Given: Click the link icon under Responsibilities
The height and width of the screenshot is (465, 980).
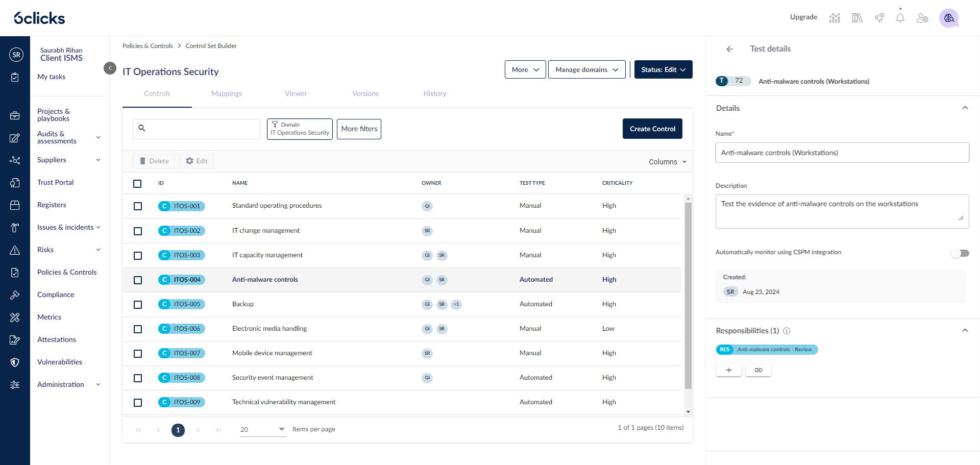Looking at the screenshot, I should 758,370.
